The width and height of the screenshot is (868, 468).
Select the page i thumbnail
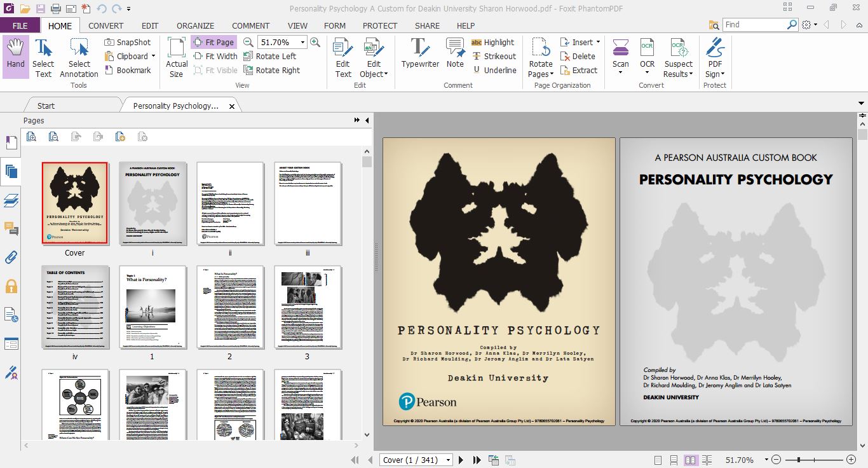(x=153, y=203)
